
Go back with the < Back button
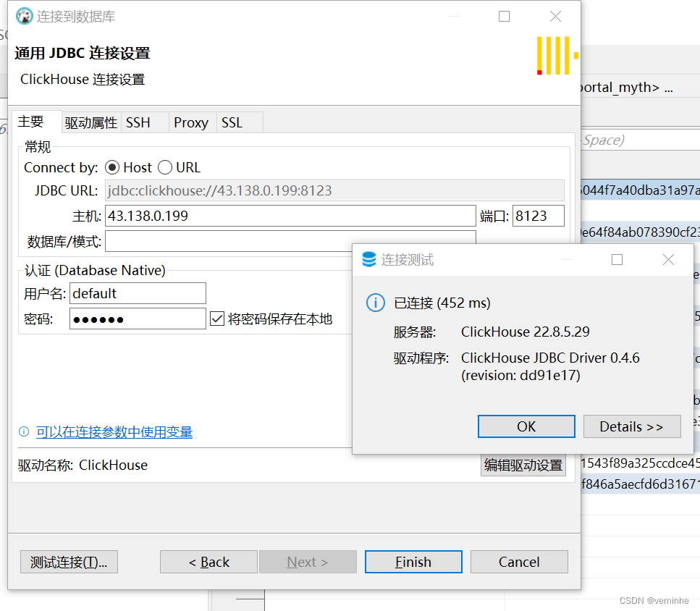point(209,562)
